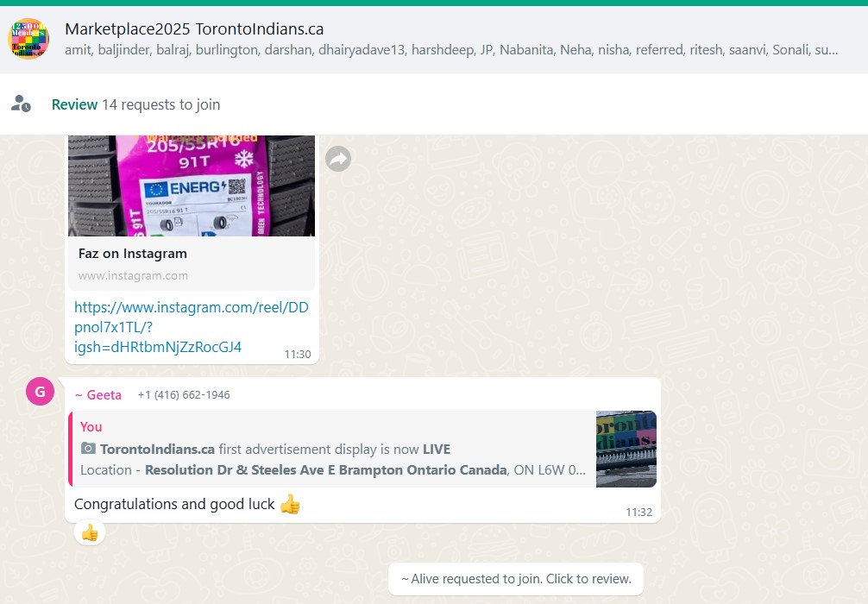Open the winter tire image preview
Screen dimensions: 868x604
click(192, 185)
